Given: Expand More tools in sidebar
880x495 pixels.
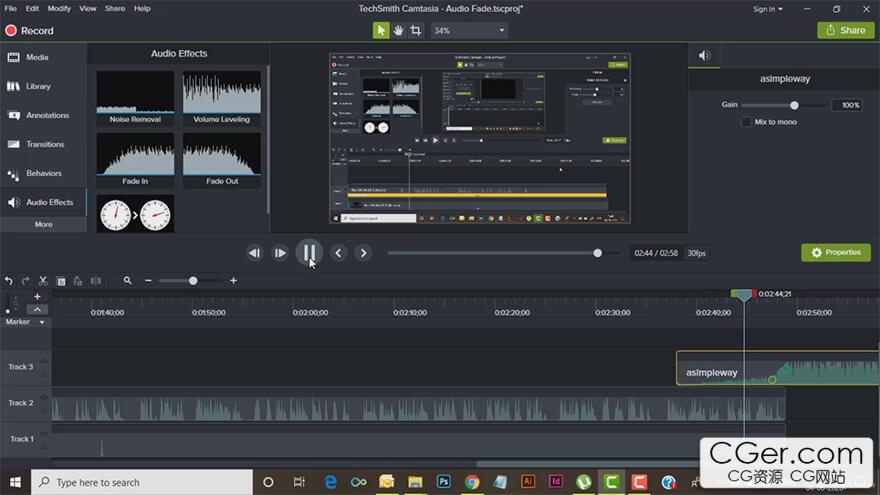Looking at the screenshot, I should click(43, 224).
